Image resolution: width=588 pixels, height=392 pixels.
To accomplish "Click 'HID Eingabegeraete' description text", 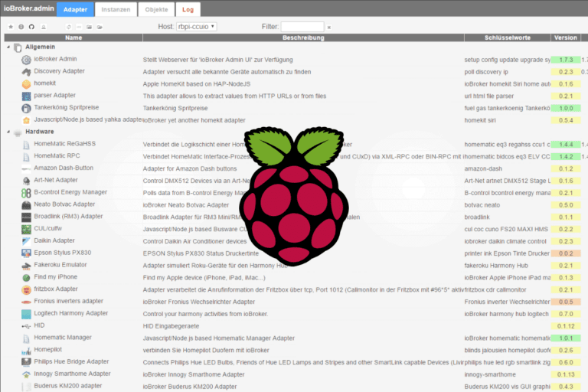I will tap(171, 326).
